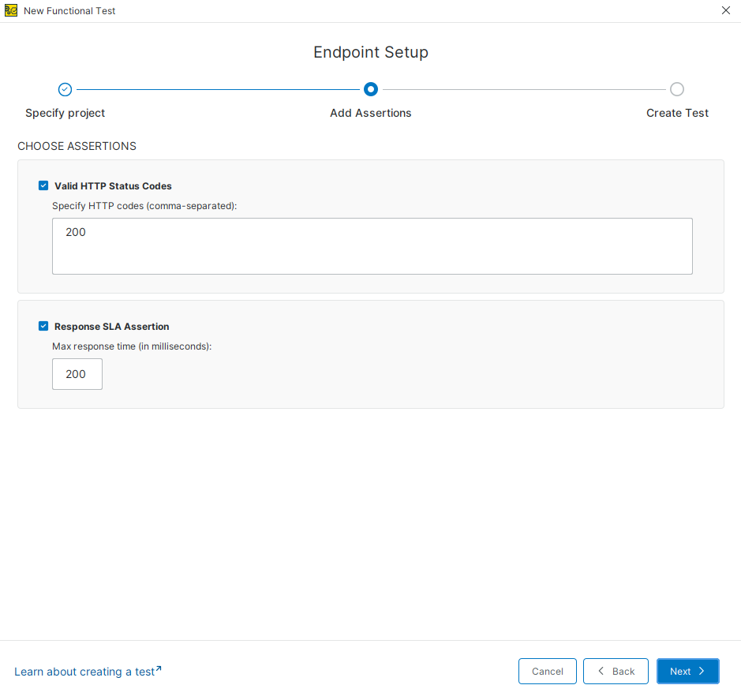The height and width of the screenshot is (700, 741).
Task: Click the Cancel button
Action: [x=547, y=671]
